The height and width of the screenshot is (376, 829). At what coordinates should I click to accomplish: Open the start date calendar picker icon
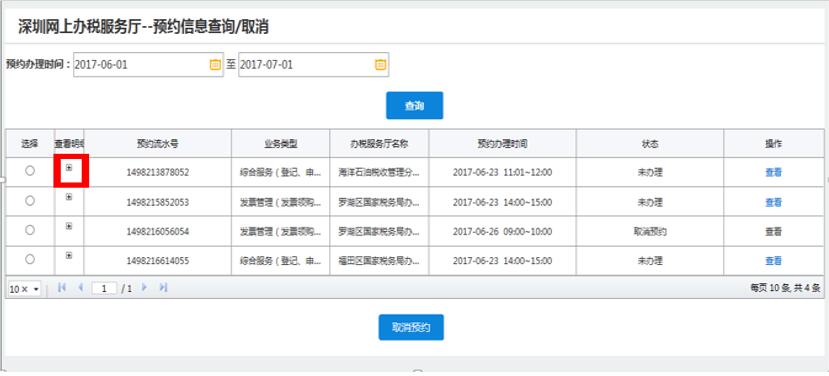[215, 65]
